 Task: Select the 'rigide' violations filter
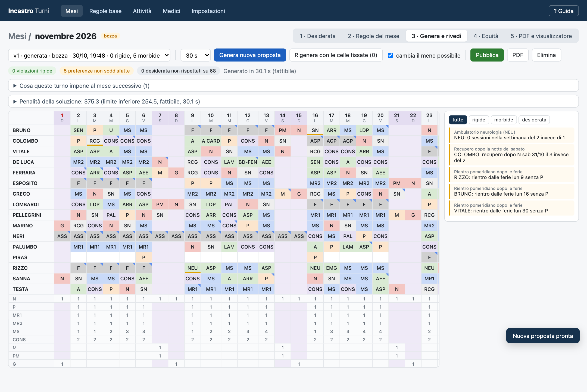[479, 120]
